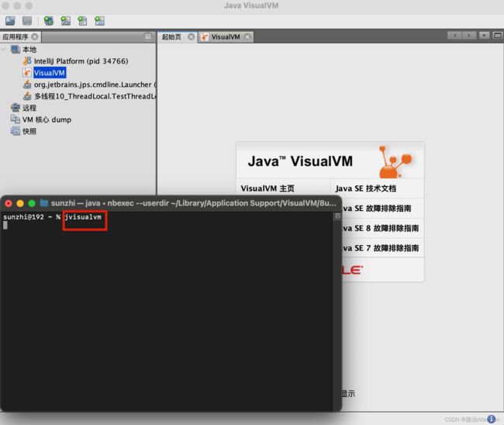This screenshot has width=504, height=425.
Task: Select the 多线程10_ThreadLocal.TestThreadLocal process
Action: point(95,96)
